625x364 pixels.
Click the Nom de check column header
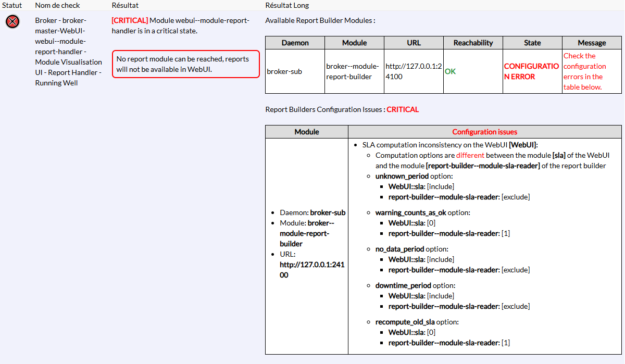point(57,5)
